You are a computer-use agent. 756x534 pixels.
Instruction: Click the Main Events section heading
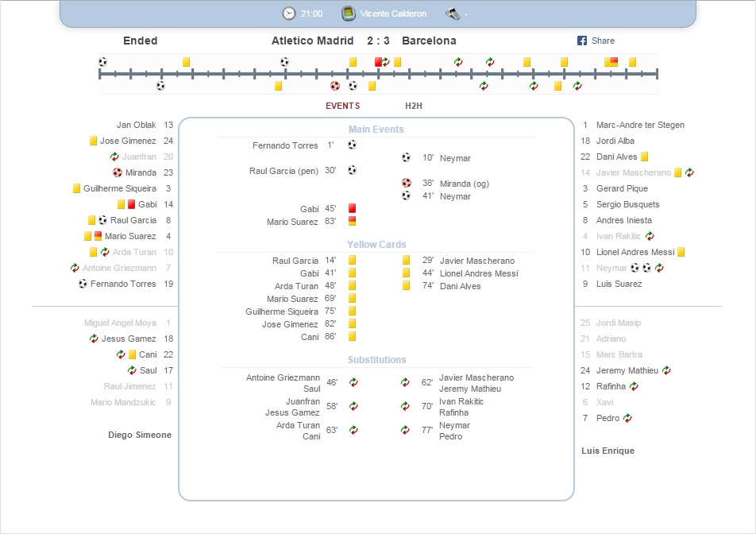pos(376,130)
